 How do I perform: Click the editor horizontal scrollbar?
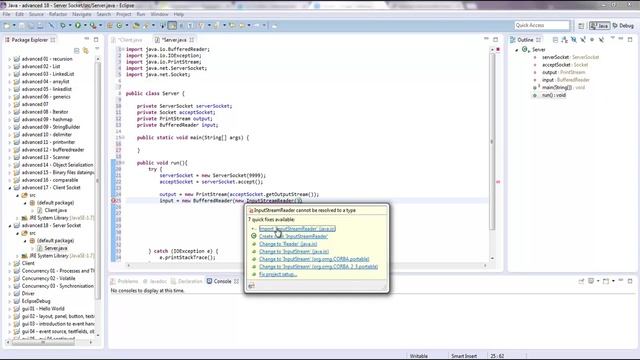(x=306, y=265)
